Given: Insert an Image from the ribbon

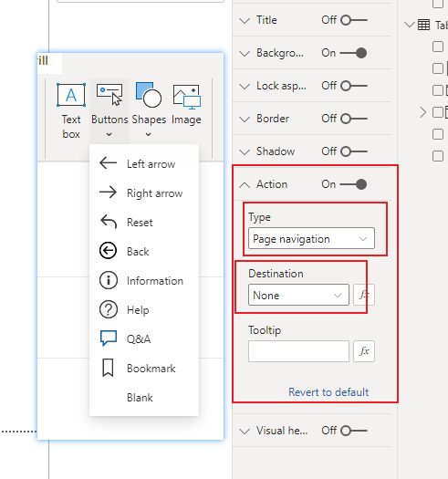Looking at the screenshot, I should click(x=186, y=104).
